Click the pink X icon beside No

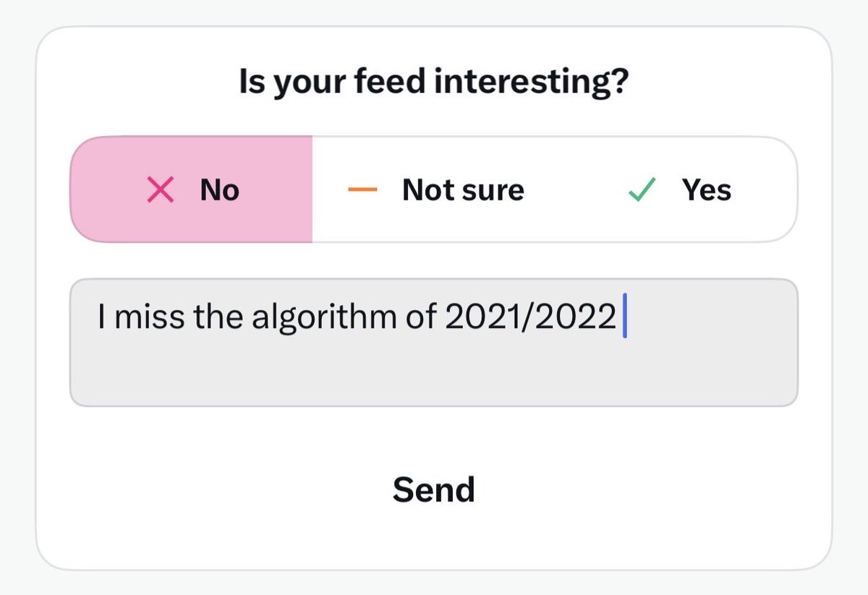pos(161,190)
